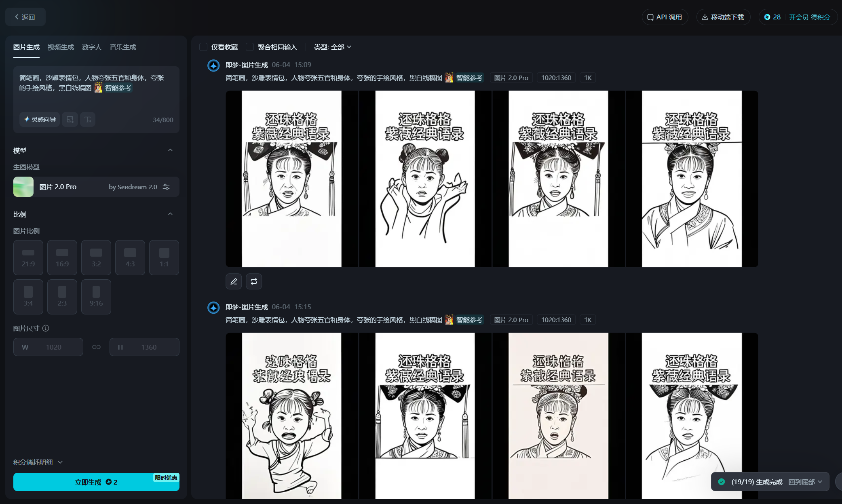Screen dimensions: 842x504
Task: Switch to the 音乐生成 tab
Action: 123,47
